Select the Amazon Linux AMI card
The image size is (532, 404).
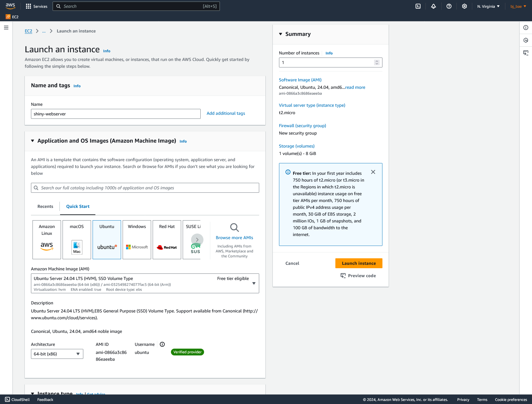tap(46, 239)
